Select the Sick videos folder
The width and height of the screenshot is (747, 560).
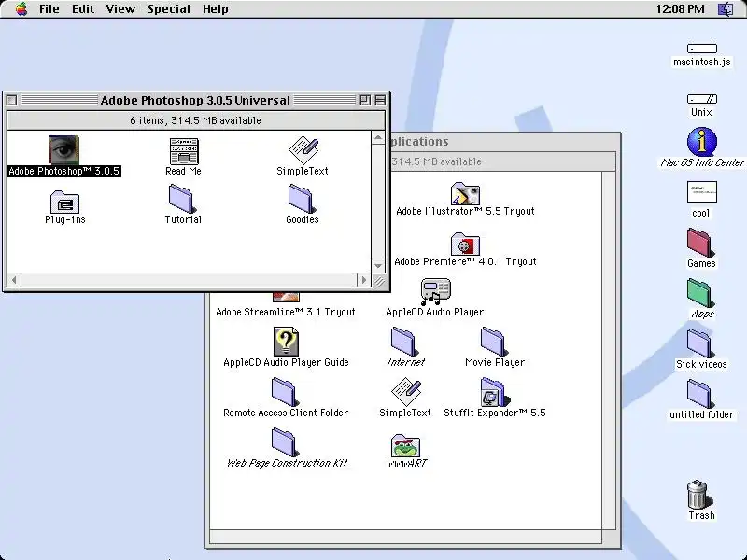click(699, 343)
